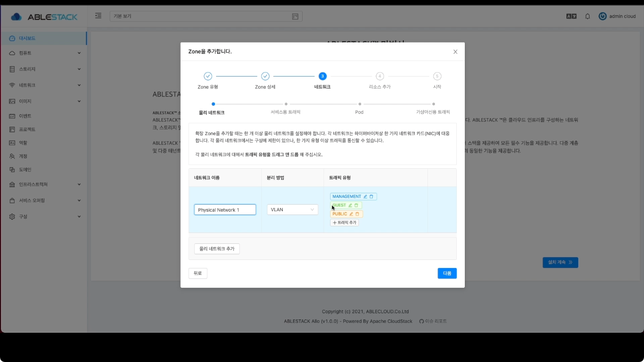
Task: Click the 인프라스트럭쳐 bank icon in sidebar
Action: tap(12, 184)
